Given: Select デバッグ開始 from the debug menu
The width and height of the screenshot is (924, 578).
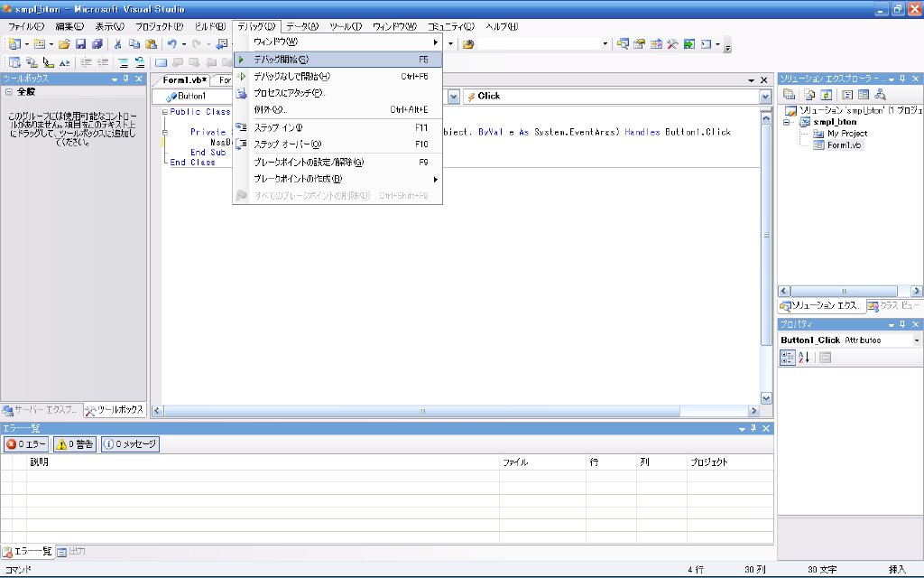Looking at the screenshot, I should pos(337,60).
